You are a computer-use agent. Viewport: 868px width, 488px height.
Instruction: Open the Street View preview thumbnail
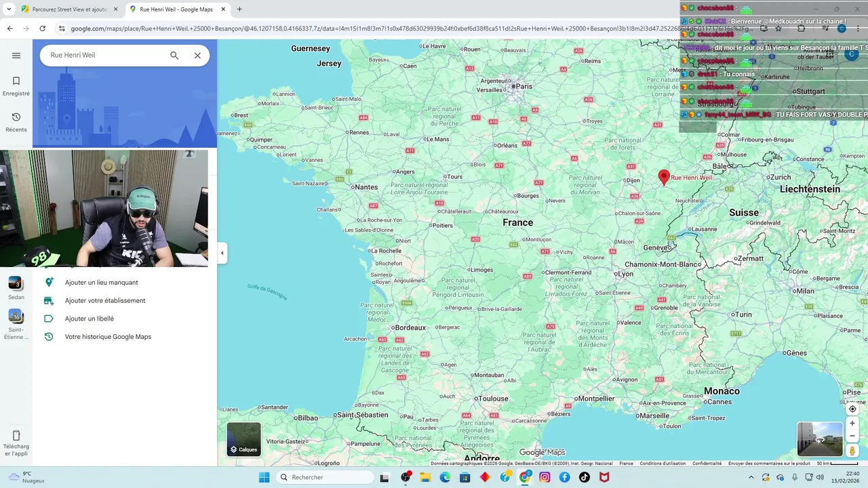coord(820,439)
